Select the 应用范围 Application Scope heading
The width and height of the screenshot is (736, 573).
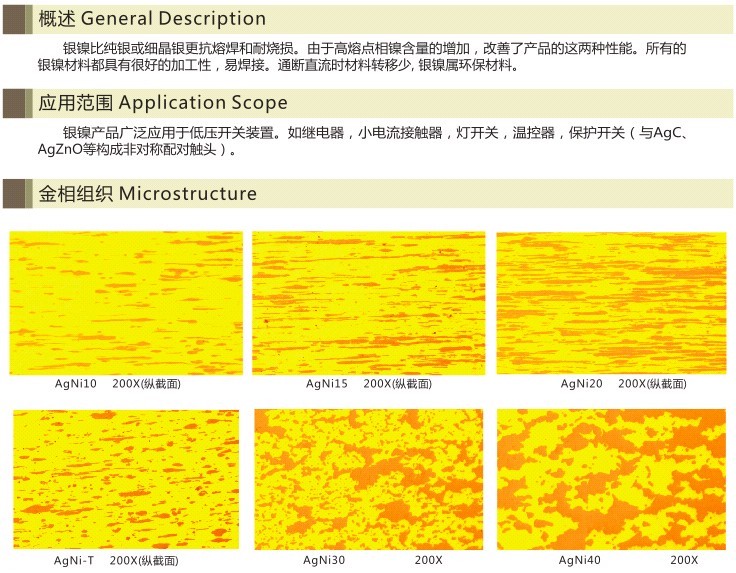click(x=162, y=103)
